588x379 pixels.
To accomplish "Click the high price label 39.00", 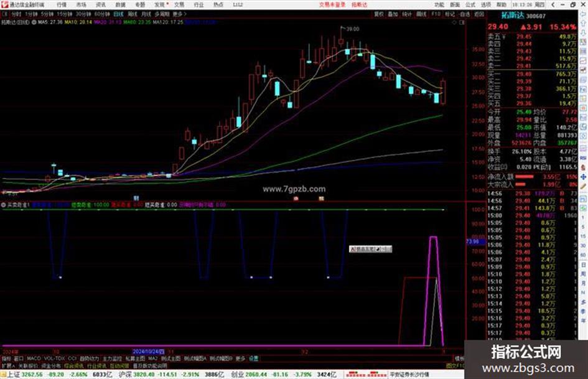I will click(x=353, y=29).
